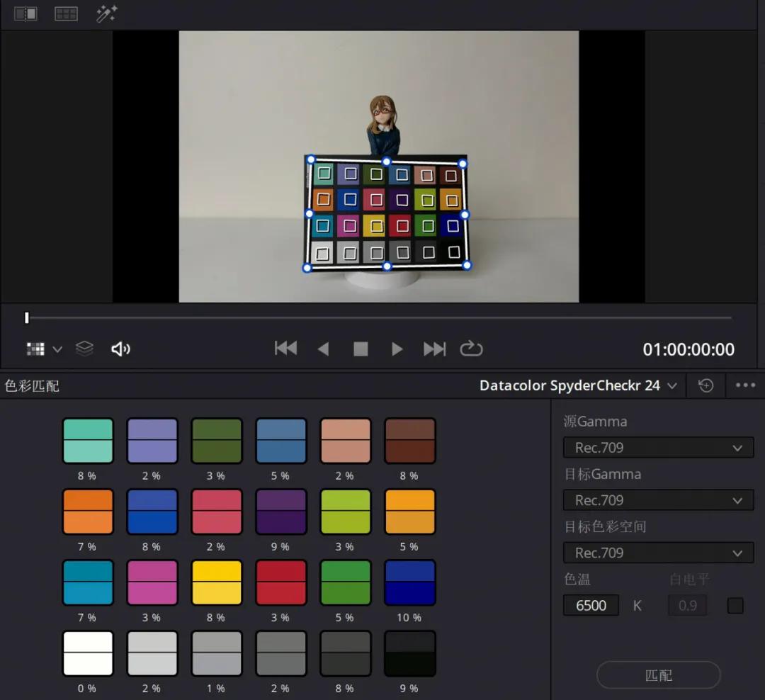Mute audio with the speaker icon
The width and height of the screenshot is (765, 700).
(x=121, y=349)
